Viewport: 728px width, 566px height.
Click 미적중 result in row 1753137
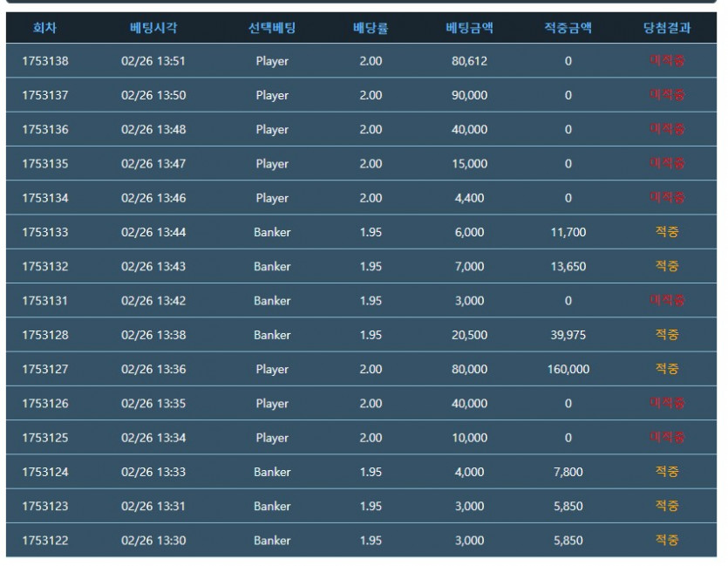[667, 95]
